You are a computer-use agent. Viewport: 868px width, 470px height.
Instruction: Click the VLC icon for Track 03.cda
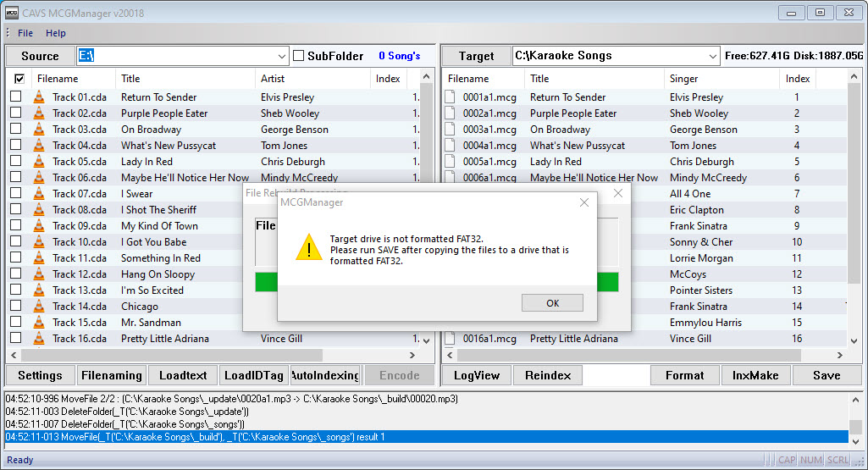[39, 130]
